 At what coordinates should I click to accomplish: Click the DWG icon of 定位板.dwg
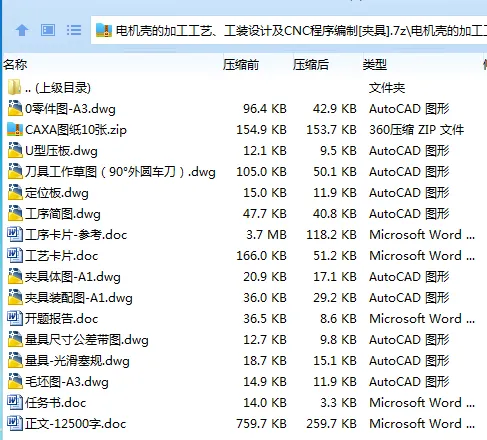click(15, 192)
